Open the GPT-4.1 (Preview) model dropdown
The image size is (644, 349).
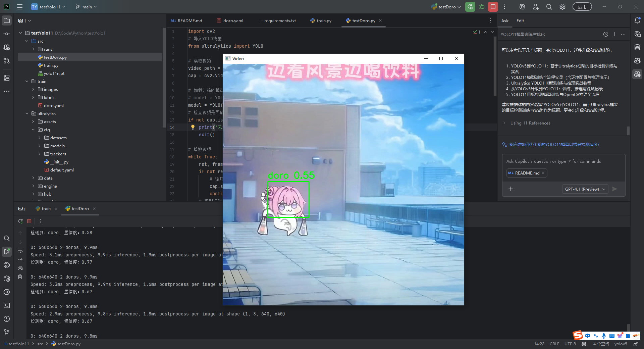coord(585,189)
